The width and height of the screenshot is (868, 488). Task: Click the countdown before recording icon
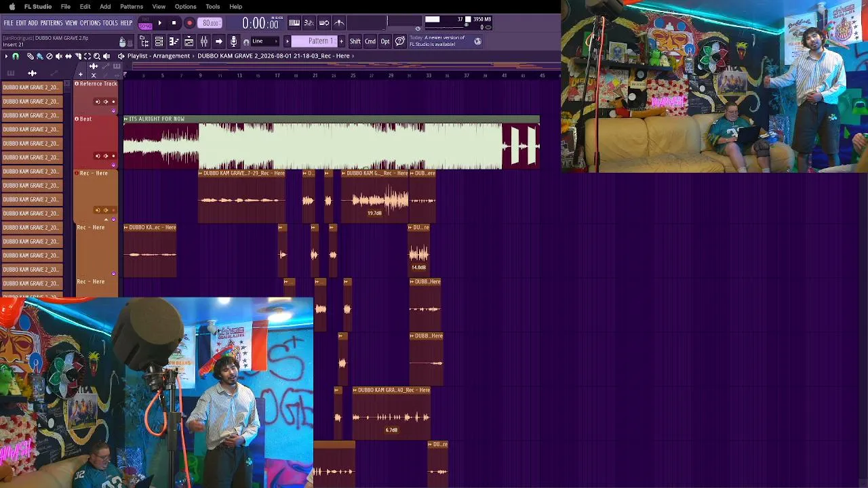point(309,23)
